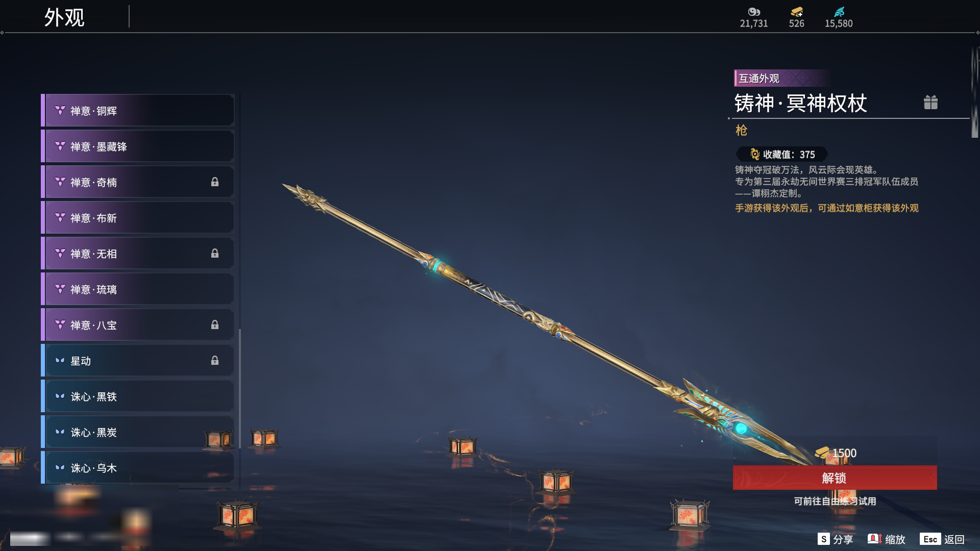Click the lock icon on 禅意·八宝

[x=215, y=325]
